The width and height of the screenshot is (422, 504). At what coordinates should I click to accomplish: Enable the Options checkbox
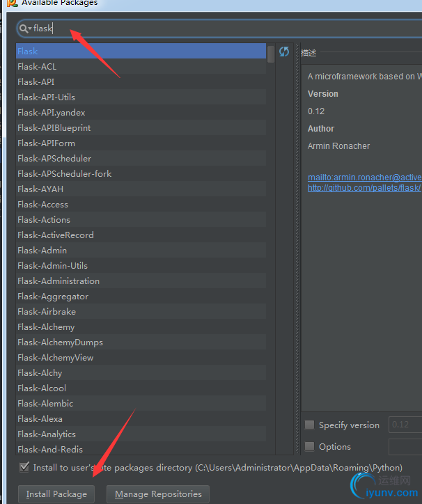tap(309, 446)
